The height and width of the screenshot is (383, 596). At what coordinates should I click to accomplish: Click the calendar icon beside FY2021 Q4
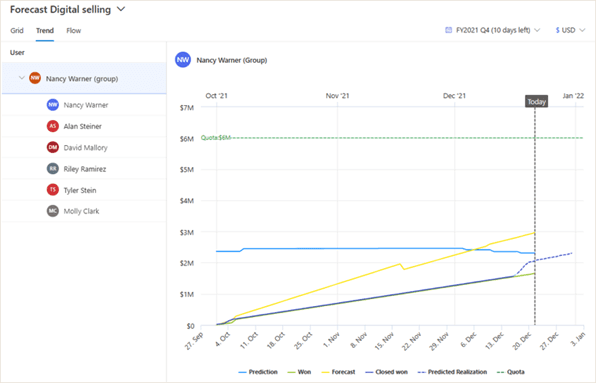[449, 30]
